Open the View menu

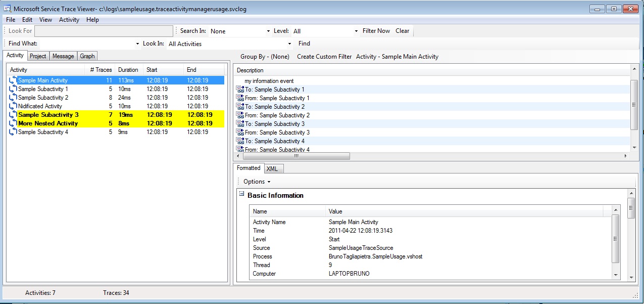[x=45, y=20]
